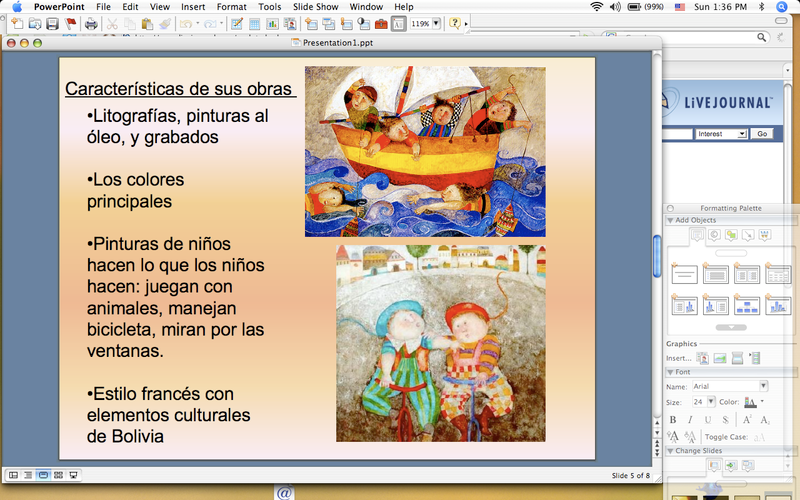Save the presentation with the floppy disk icon

pyautogui.click(x=52, y=23)
